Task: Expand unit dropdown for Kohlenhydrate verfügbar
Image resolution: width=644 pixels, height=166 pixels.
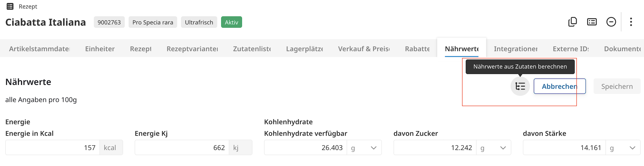Action: (373, 148)
